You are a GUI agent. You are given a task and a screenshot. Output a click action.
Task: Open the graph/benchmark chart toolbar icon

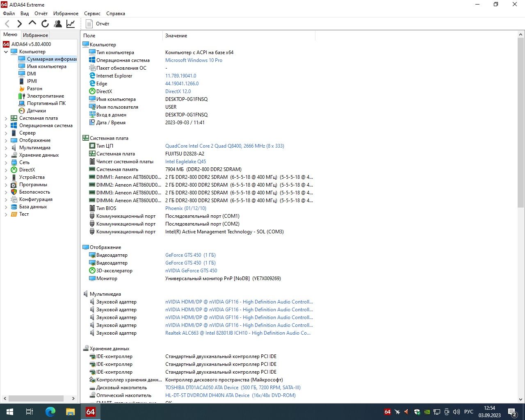pos(71,24)
